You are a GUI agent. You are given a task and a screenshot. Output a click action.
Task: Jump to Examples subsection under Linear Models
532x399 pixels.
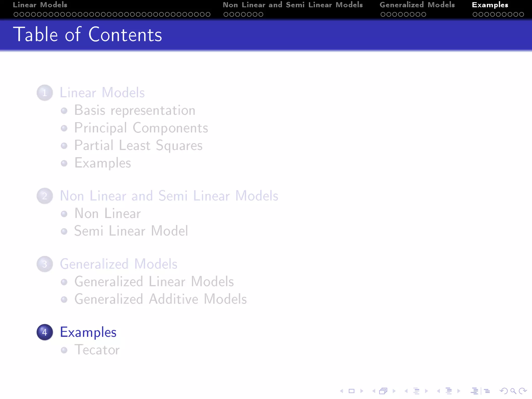pos(103,163)
